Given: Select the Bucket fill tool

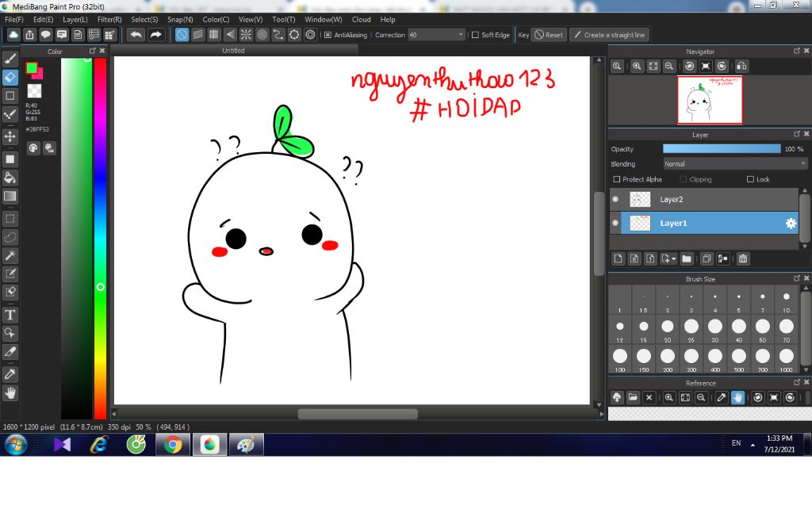Looking at the screenshot, I should (10, 178).
